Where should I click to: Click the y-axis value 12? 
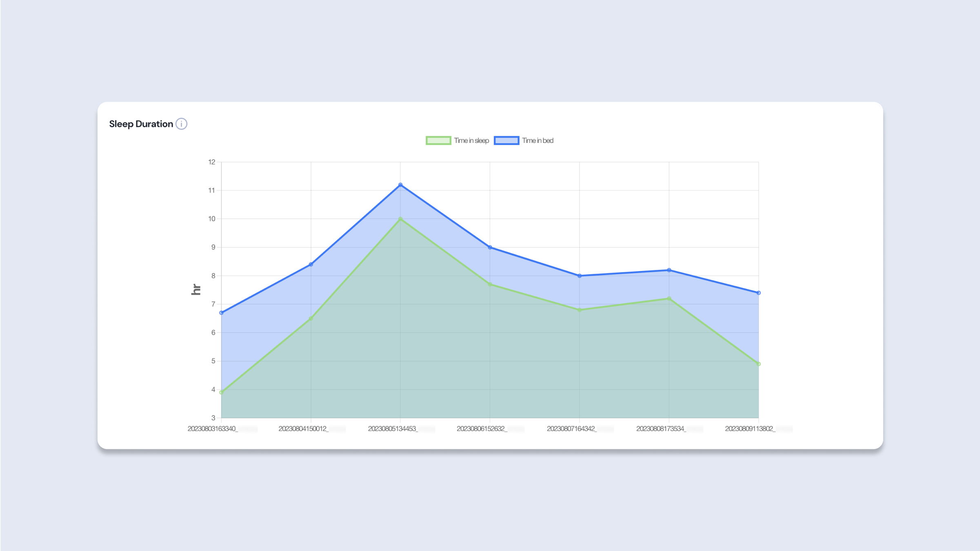tap(211, 162)
